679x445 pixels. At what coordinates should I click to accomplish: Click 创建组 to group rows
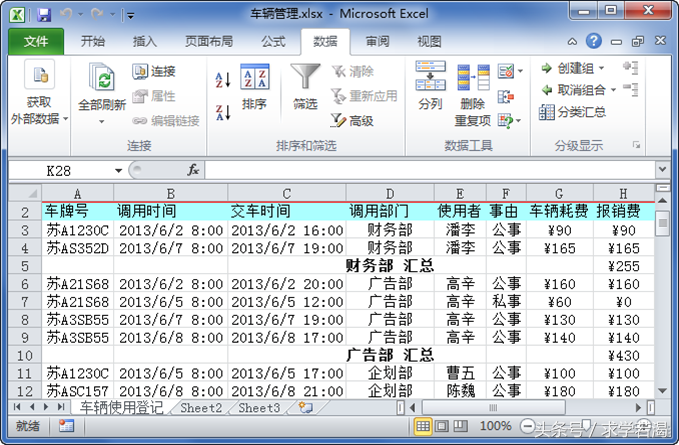tap(568, 68)
